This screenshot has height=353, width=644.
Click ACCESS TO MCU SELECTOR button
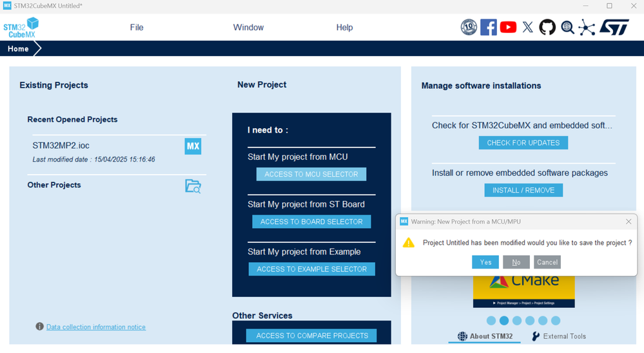(311, 175)
